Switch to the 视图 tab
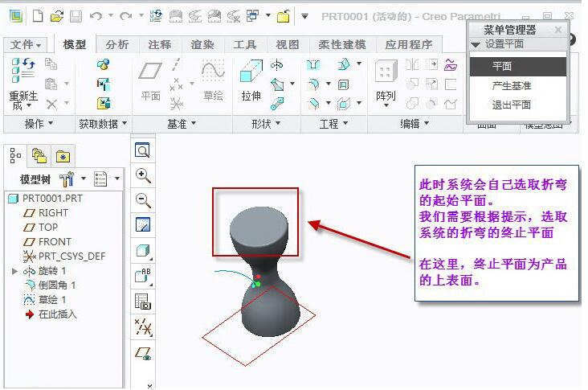The width and height of the screenshot is (588, 390). (x=288, y=45)
